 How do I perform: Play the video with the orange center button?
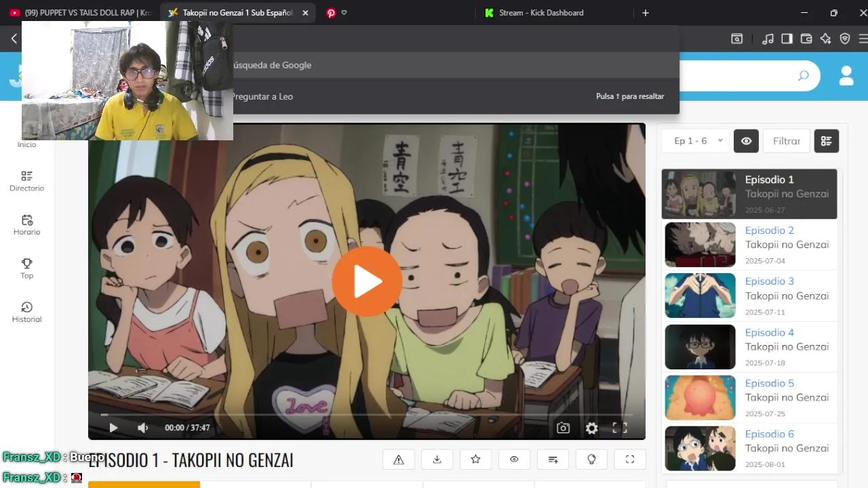(367, 281)
